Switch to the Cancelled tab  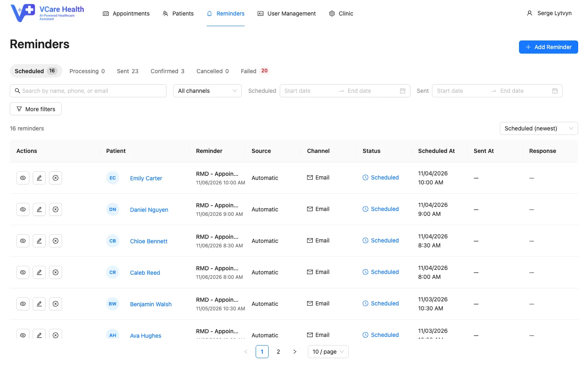pyautogui.click(x=213, y=71)
